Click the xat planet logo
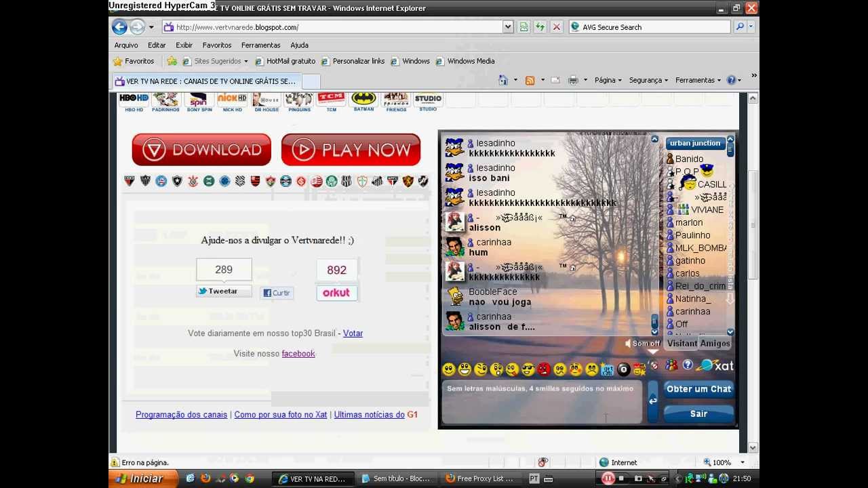The height and width of the screenshot is (488, 868). click(x=715, y=366)
